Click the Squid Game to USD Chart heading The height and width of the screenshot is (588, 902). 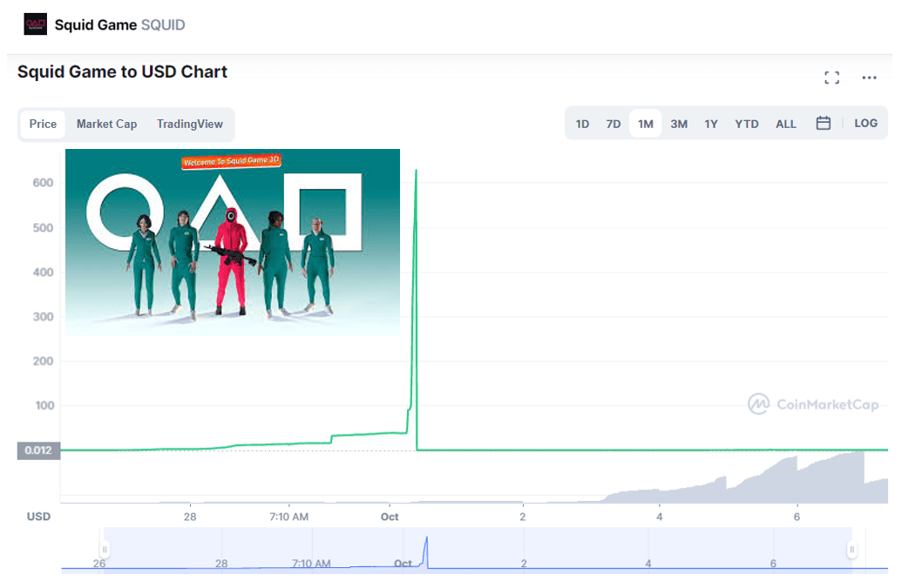click(122, 71)
